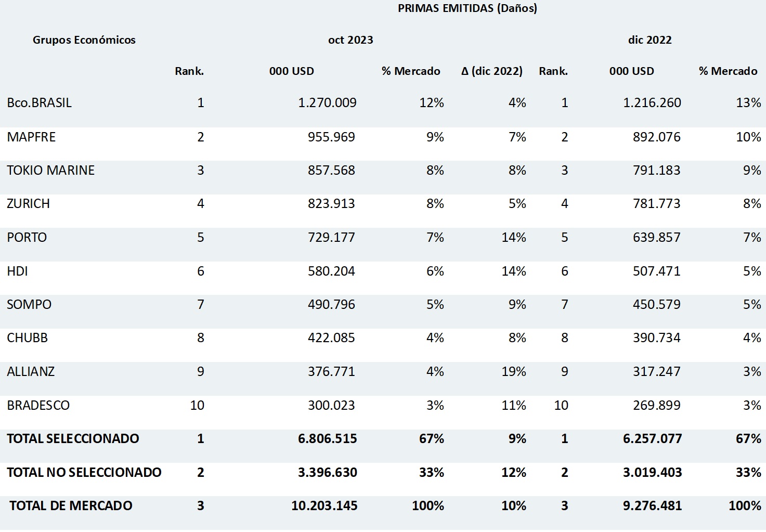Click the value 507.471
Viewport: 766px width, 532px height.
pos(657,271)
